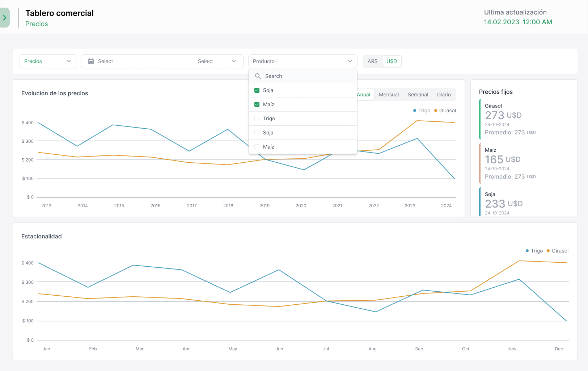Switch to the Semanal tab
Viewport: 588px width, 371px height.
(418, 95)
